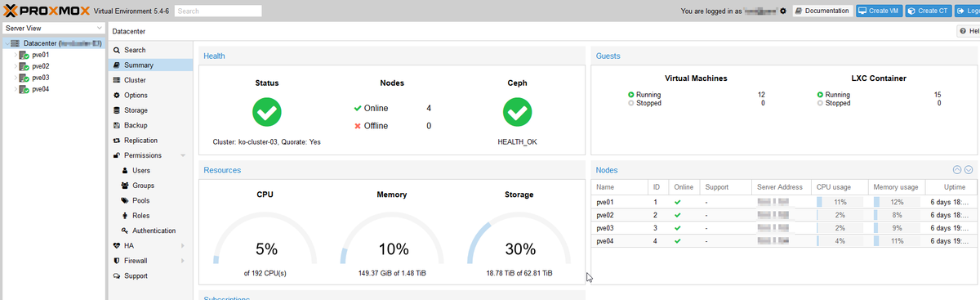Focus the top Search field
This screenshot has width=980, height=300.
pyautogui.click(x=218, y=11)
